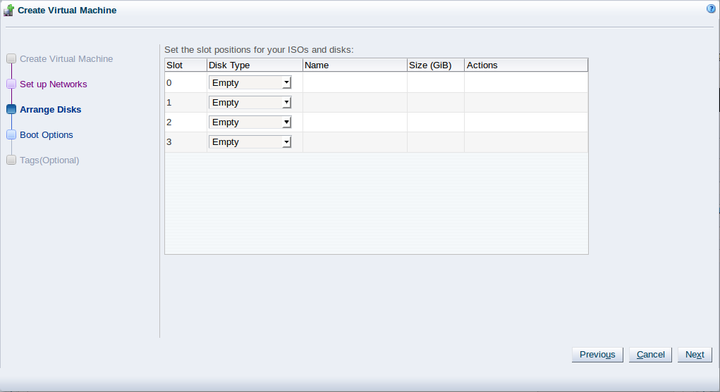Click the Name column header

tap(354, 65)
